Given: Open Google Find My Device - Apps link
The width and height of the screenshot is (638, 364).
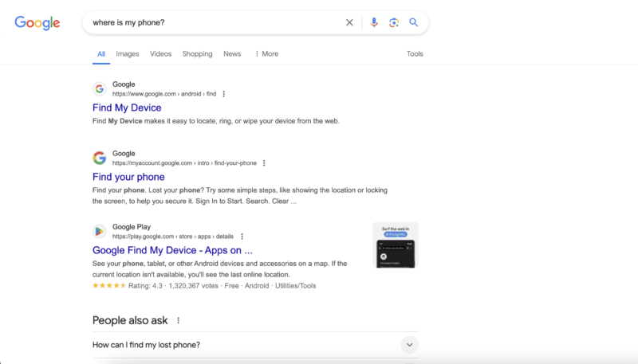Looking at the screenshot, I should click(172, 250).
